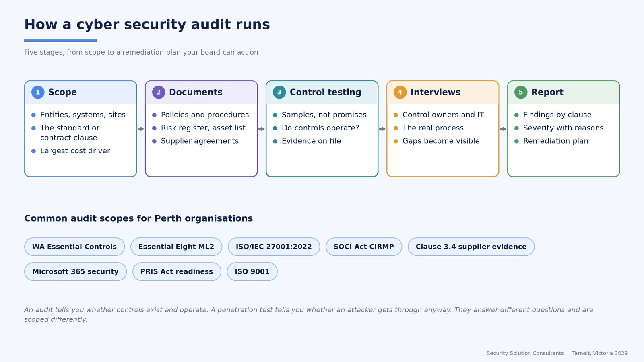
Task: Click the Report card heading
Action: [x=547, y=92]
